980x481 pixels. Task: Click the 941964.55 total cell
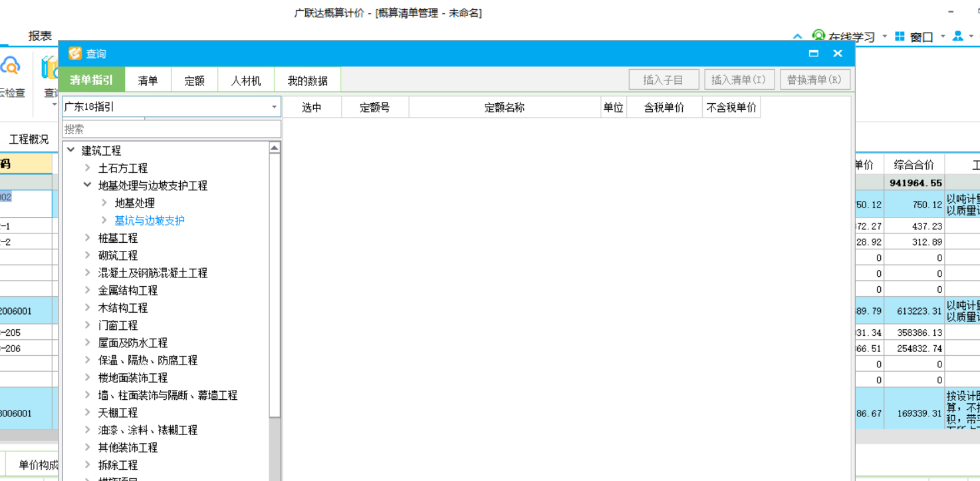pos(915,183)
